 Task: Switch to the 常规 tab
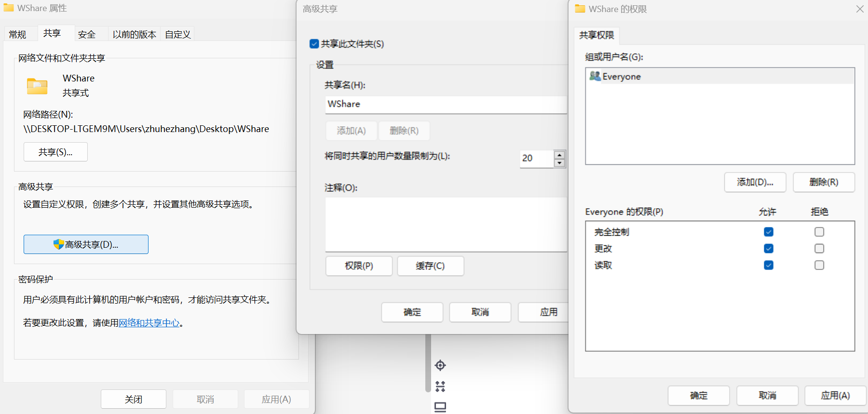pos(17,34)
